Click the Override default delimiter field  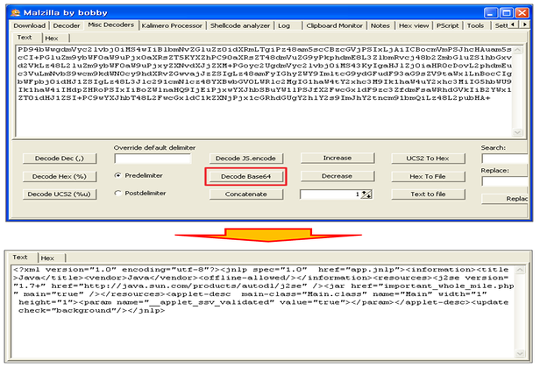(153, 159)
